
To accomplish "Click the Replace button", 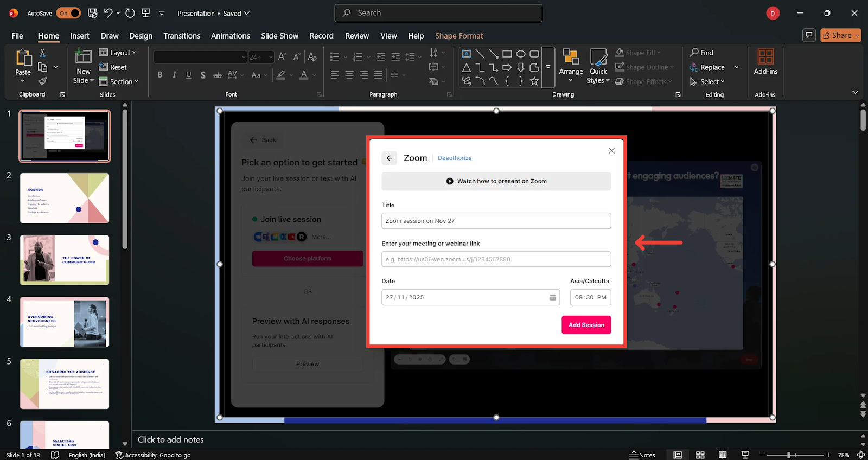I will pyautogui.click(x=707, y=67).
